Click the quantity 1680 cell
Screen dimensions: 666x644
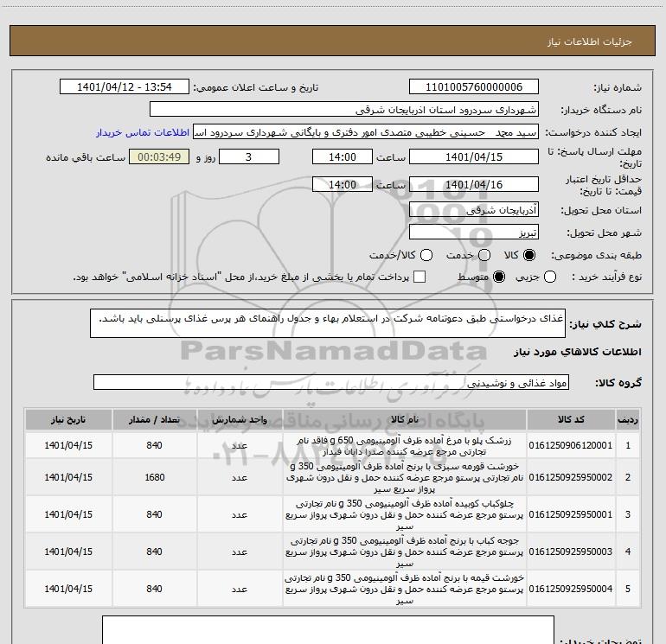155,477
